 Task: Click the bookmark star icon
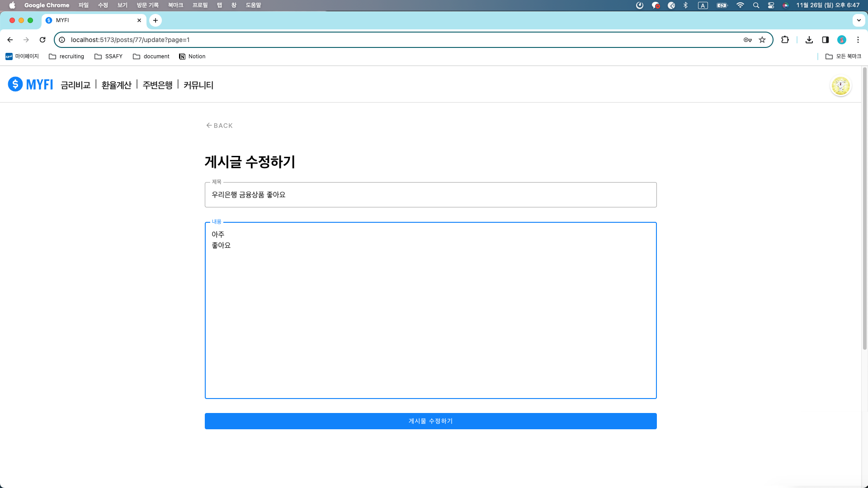[763, 40]
